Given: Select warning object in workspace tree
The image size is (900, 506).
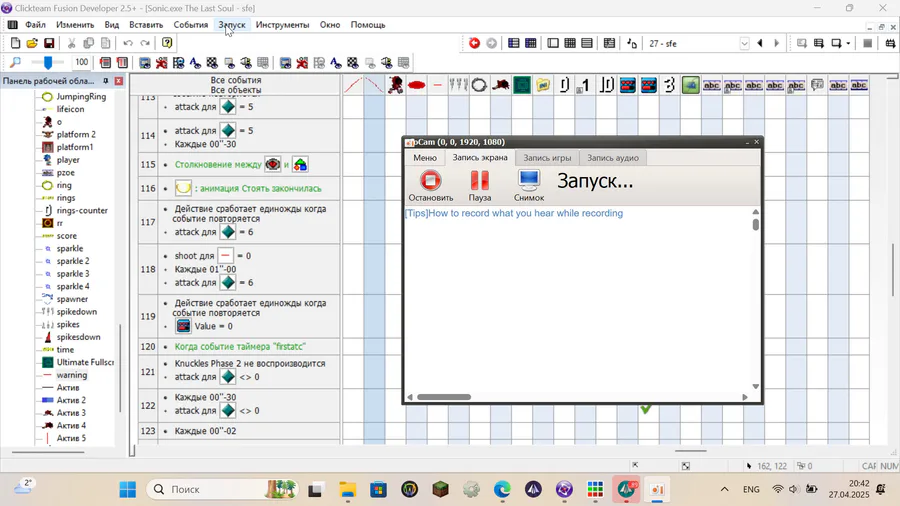Looking at the screenshot, I should coord(71,375).
